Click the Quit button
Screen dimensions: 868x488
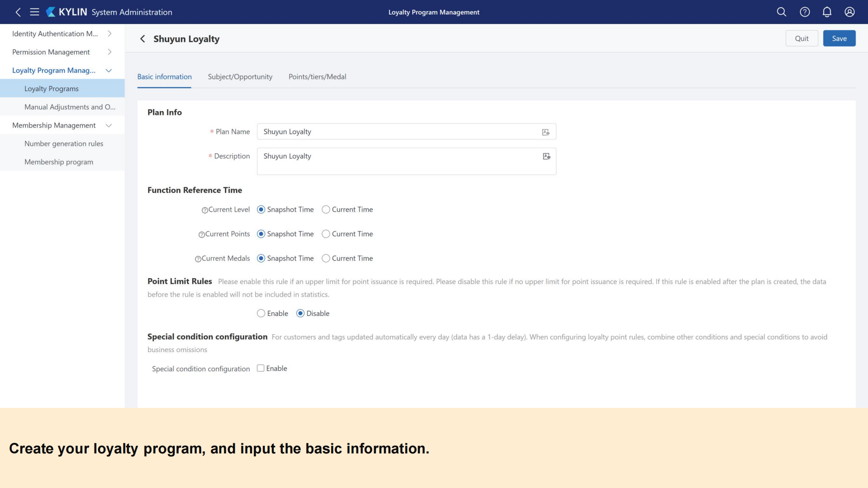coord(802,38)
